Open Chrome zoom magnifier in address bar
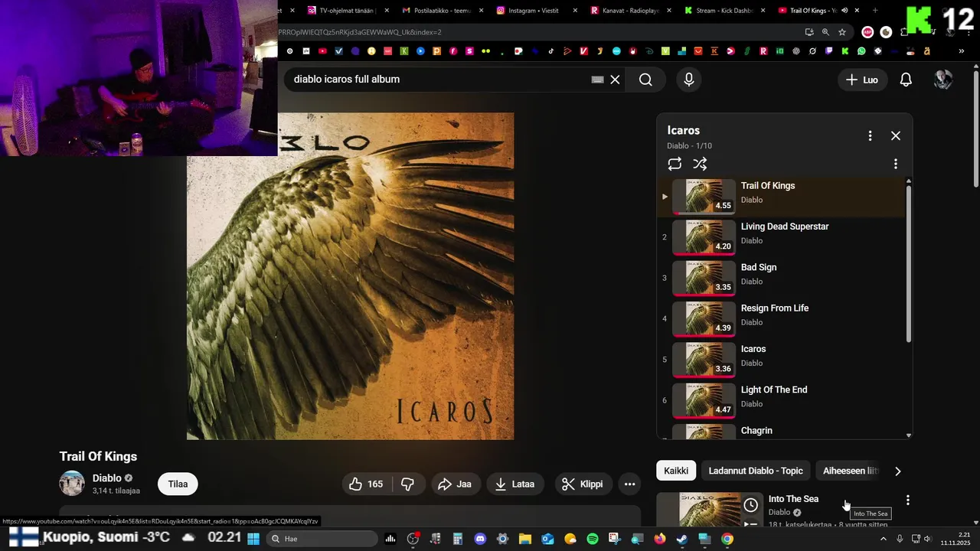The image size is (980, 551). coord(825,32)
